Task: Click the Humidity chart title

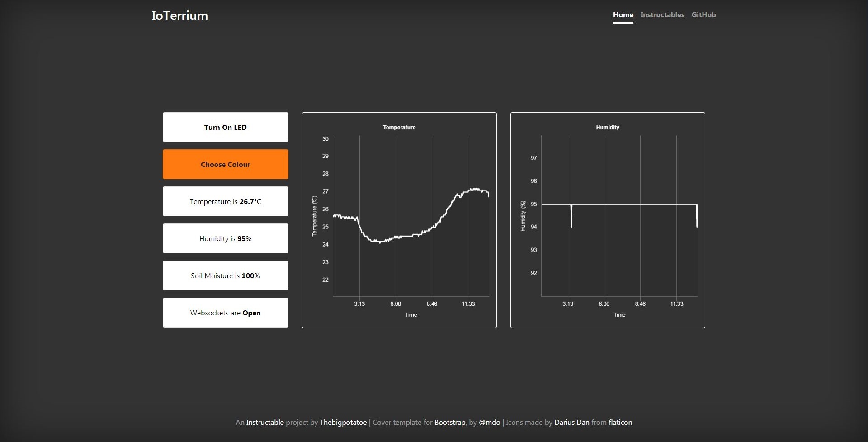Action: click(607, 128)
